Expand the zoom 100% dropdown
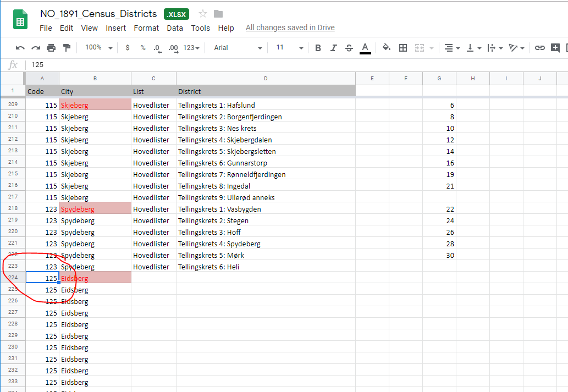 coord(98,48)
